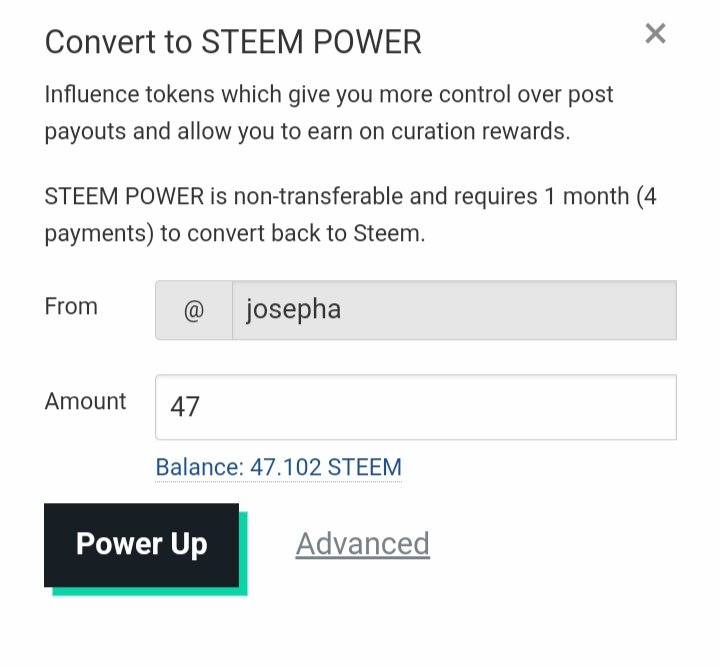Click the Balance: 47.102 STEEM link
Image resolution: width=720 pixels, height=667 pixels.
[278, 467]
